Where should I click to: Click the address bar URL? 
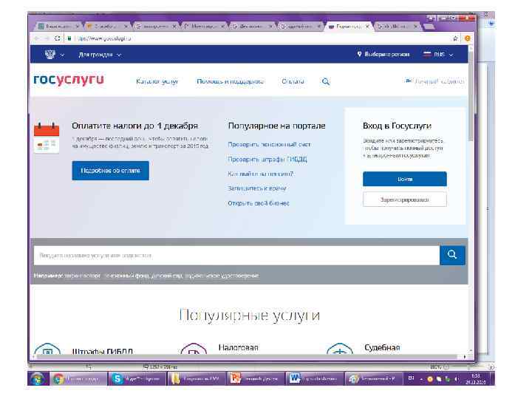click(x=104, y=38)
